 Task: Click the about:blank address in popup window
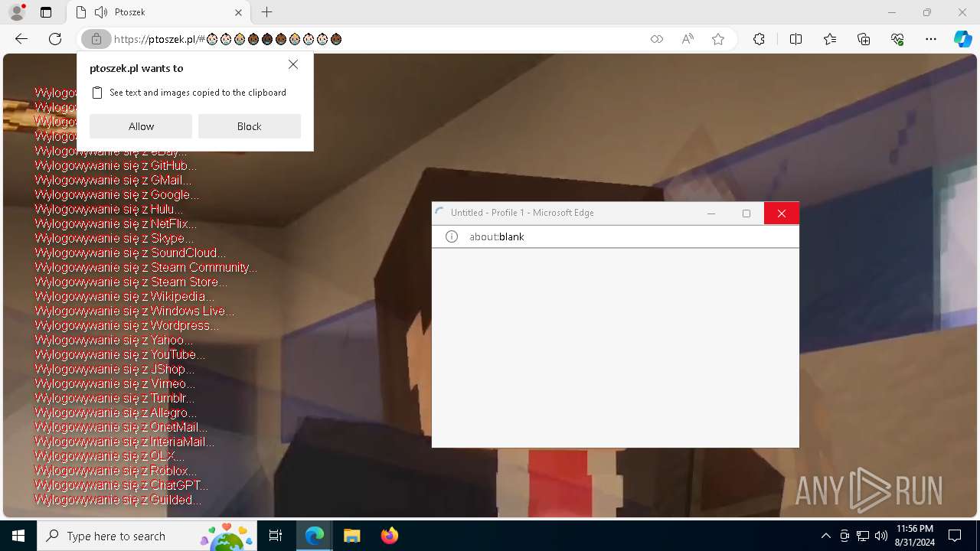(497, 236)
